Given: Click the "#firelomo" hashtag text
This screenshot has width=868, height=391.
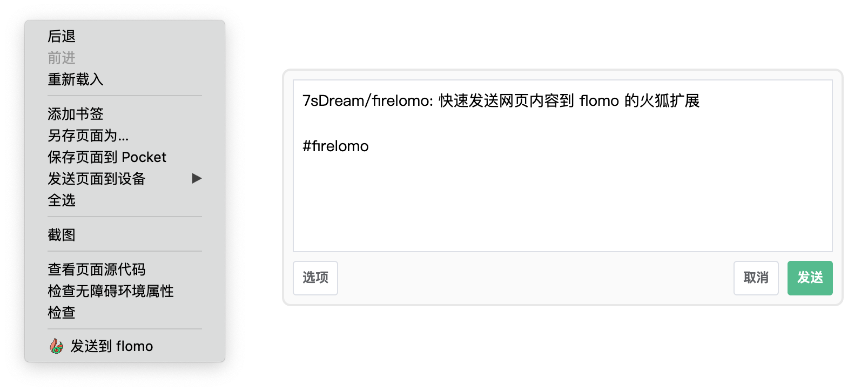Looking at the screenshot, I should pyautogui.click(x=335, y=146).
